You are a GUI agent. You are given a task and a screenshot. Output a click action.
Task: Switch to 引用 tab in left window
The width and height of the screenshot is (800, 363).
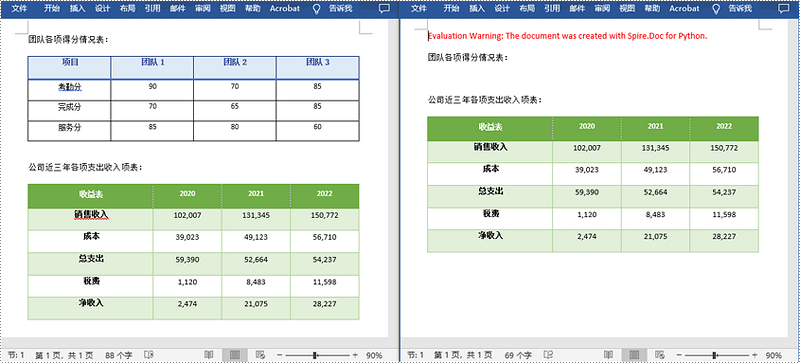(x=152, y=8)
